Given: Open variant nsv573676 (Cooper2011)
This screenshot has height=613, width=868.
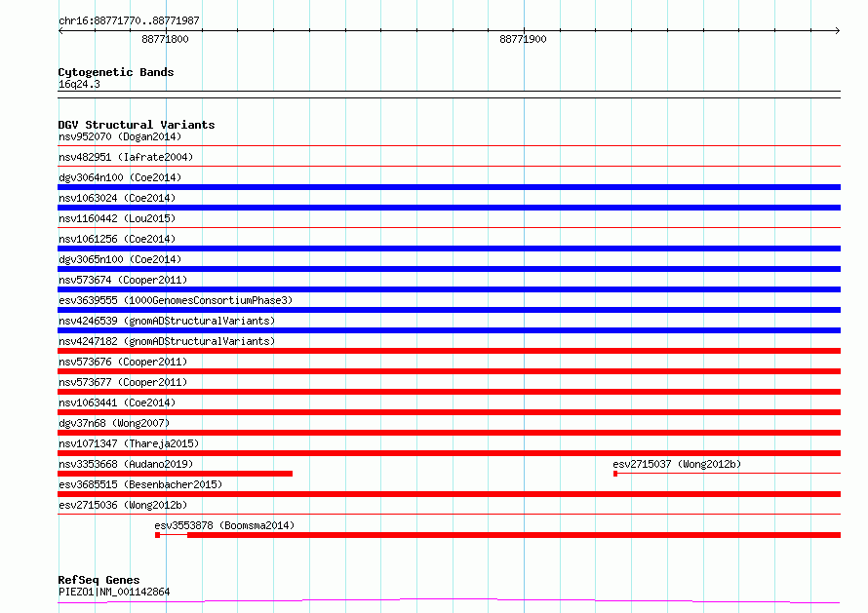Looking at the screenshot, I should tap(123, 362).
